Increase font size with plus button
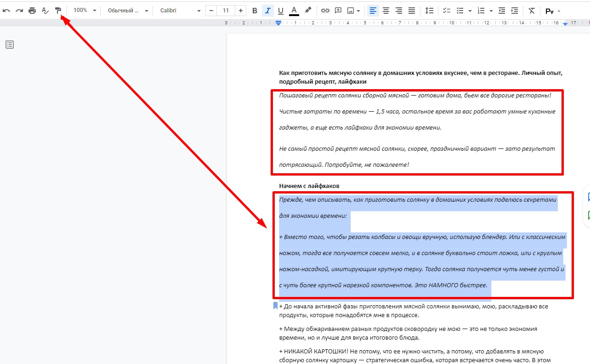 pos(241,11)
